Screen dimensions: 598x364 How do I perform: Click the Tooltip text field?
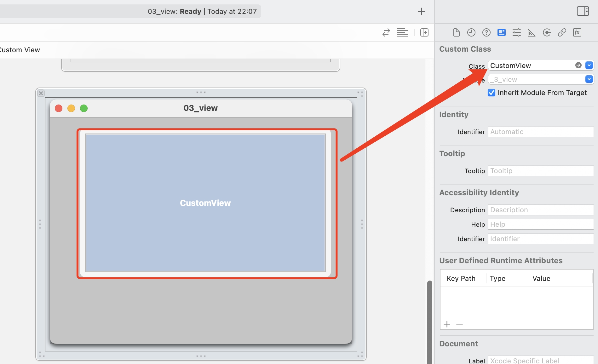[x=541, y=171]
